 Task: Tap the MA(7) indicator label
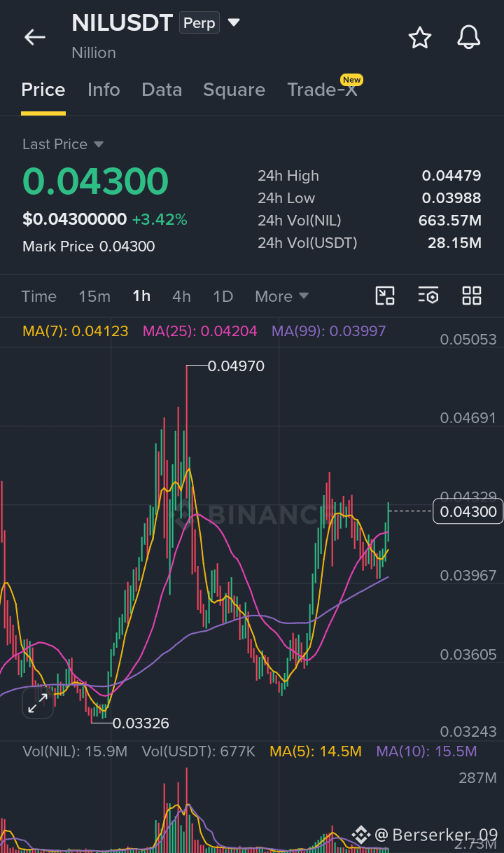[76, 331]
